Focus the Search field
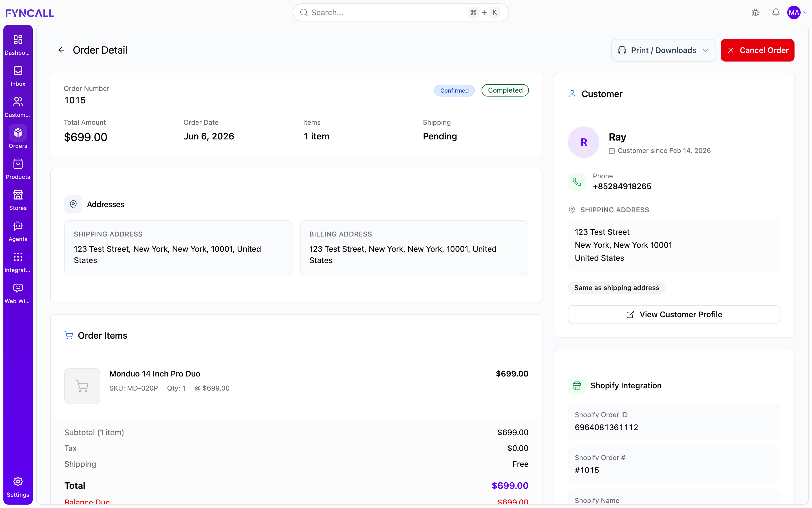This screenshot has width=812, height=508. (x=401, y=12)
